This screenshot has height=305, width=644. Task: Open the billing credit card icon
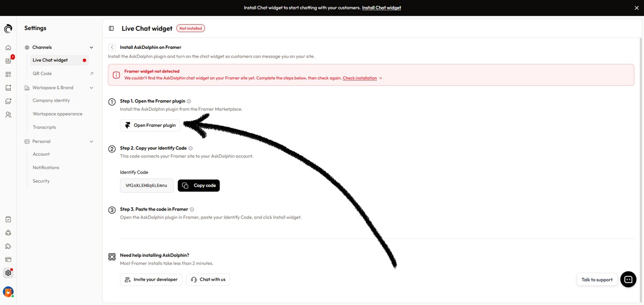[8, 260]
